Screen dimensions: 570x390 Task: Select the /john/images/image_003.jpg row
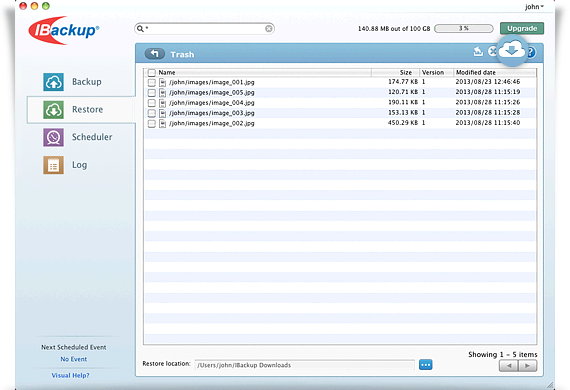(340, 113)
